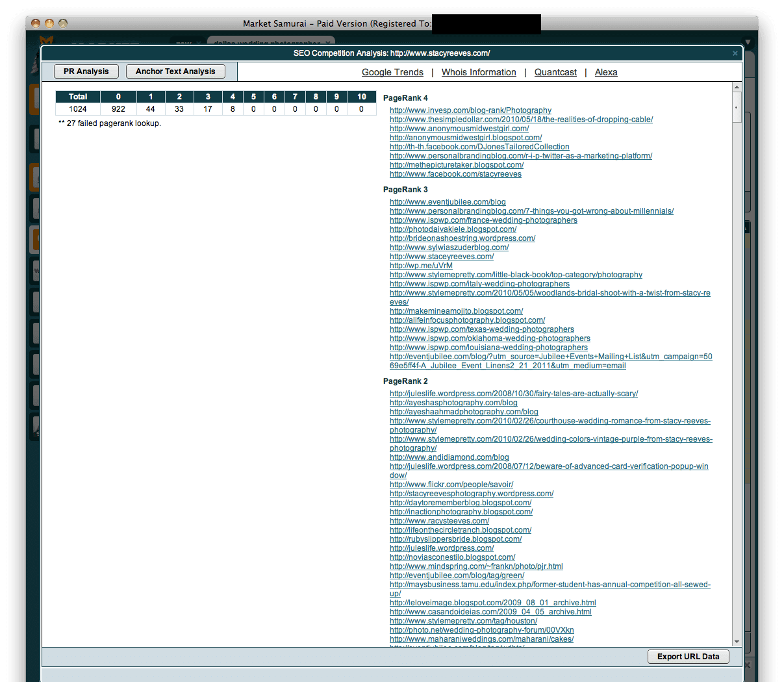Open the makemineamojito.blogspot.com link
784x682 pixels.
coord(456,311)
